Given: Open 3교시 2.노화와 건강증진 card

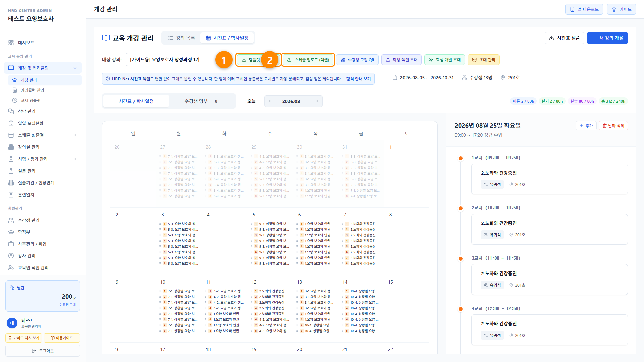Looking at the screenshot, I should [x=549, y=280].
